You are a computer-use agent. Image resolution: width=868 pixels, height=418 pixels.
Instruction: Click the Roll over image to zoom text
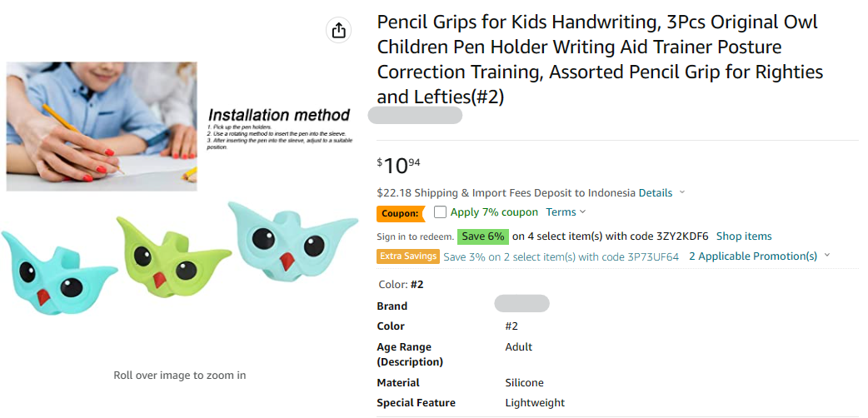179,376
